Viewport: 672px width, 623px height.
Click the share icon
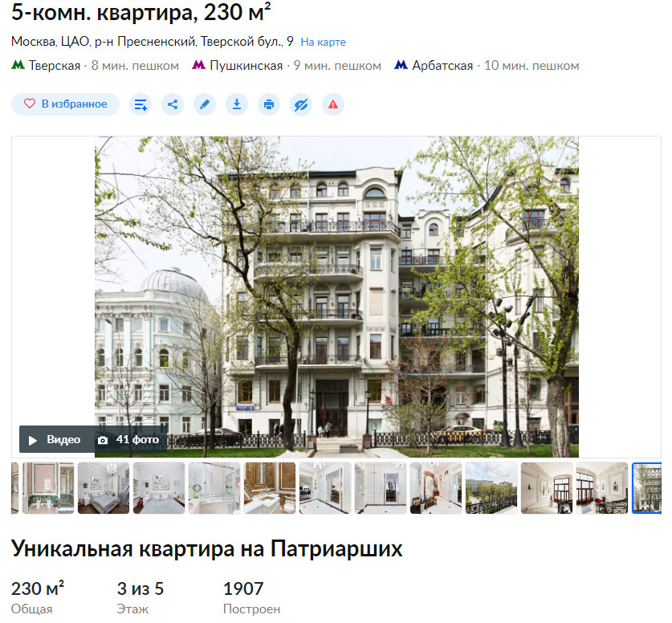pos(173,104)
